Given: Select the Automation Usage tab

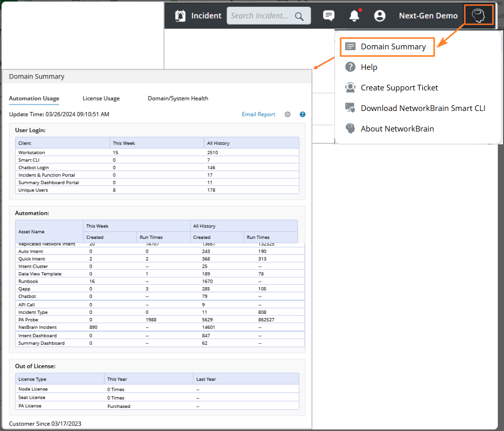Looking at the screenshot, I should click(x=34, y=99).
